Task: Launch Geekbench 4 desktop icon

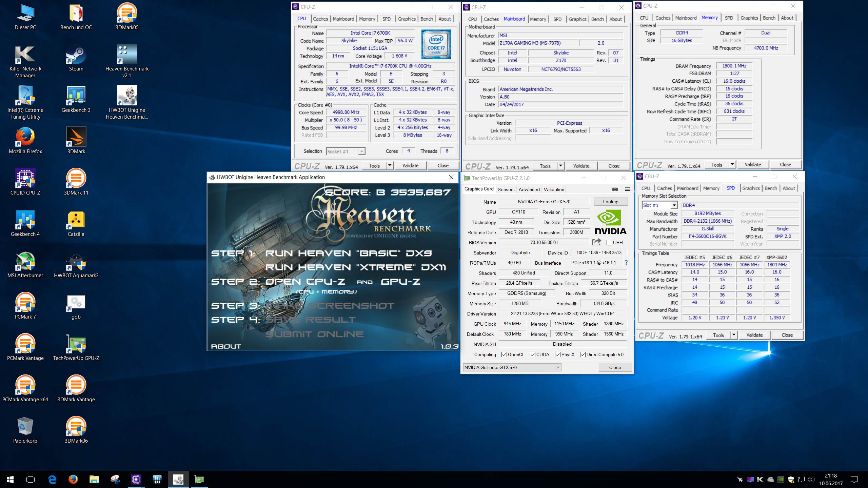Action: pyautogui.click(x=25, y=223)
